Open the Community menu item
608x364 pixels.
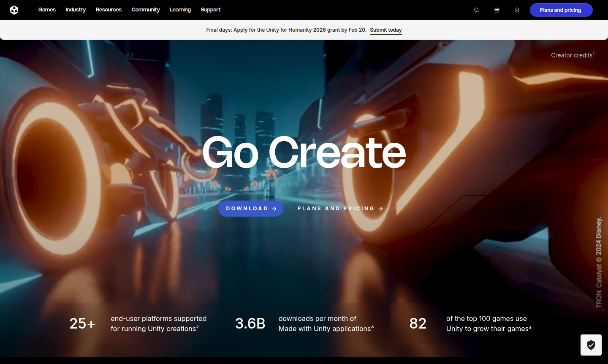146,10
